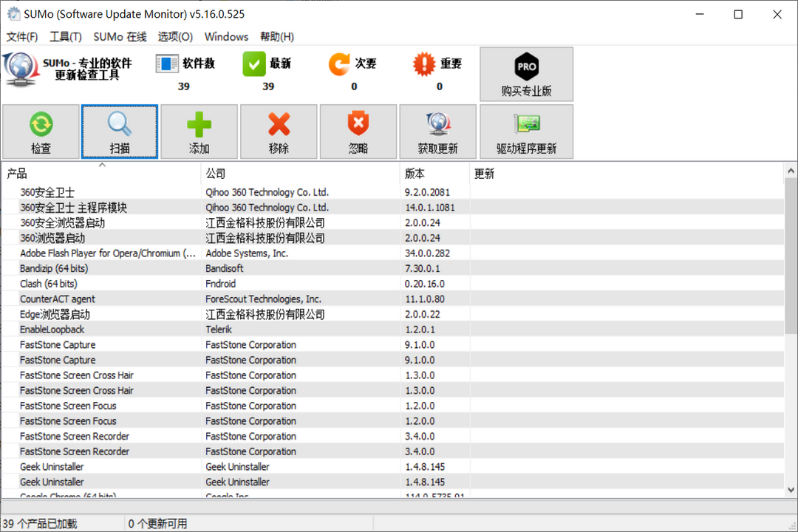Viewport: 798px width, 532px height.
Task: Sort list by 版本 column header
Action: (434, 174)
